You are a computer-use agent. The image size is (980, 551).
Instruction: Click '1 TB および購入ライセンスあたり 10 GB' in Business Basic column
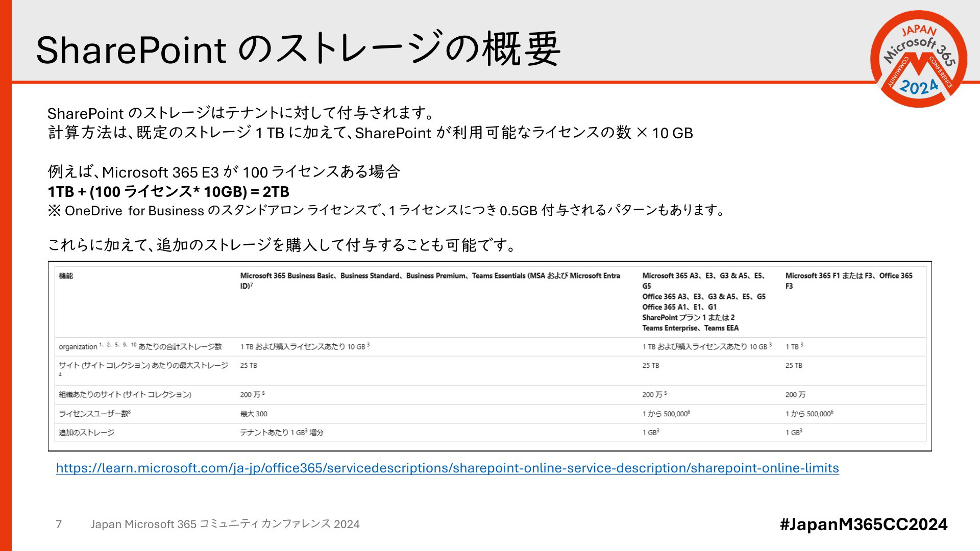[x=305, y=346]
